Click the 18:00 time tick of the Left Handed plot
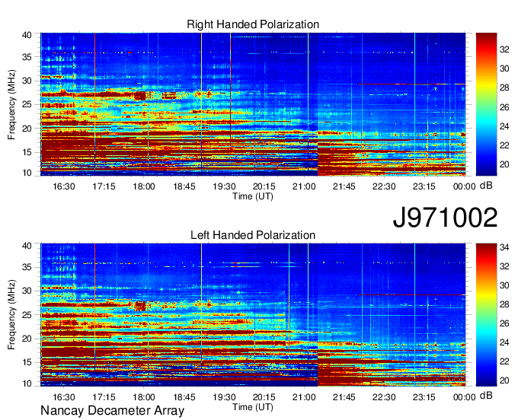The height and width of the screenshot is (420, 518). click(144, 397)
